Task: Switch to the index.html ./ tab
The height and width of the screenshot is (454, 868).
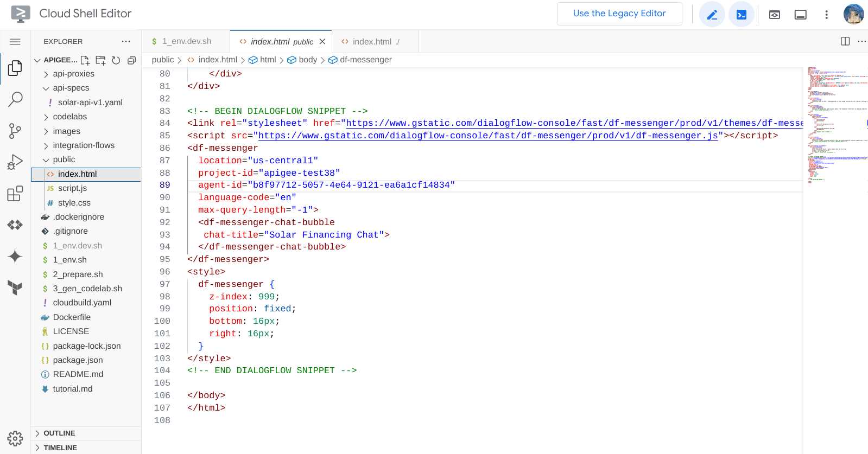Action: click(x=375, y=41)
